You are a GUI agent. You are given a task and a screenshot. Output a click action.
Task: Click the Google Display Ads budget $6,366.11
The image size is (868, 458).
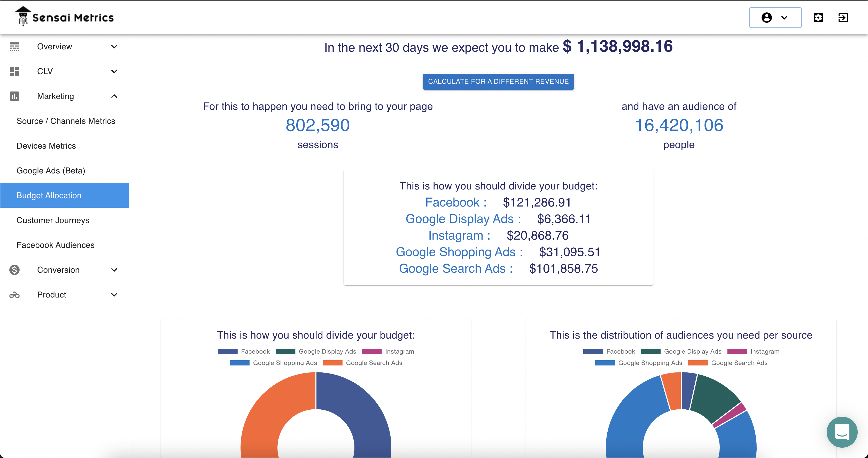click(564, 219)
